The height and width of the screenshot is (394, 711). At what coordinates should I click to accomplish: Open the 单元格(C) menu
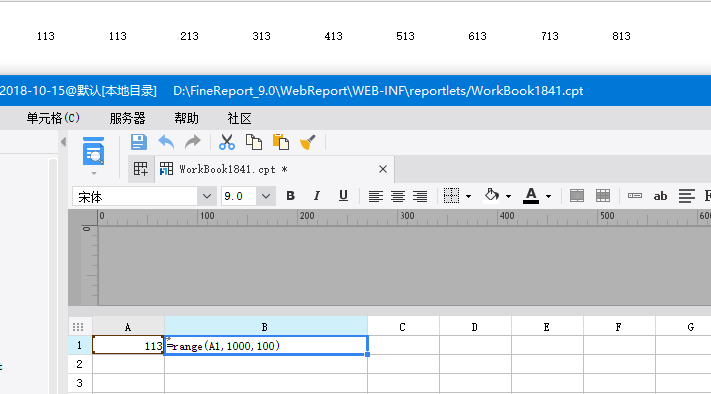[53, 118]
